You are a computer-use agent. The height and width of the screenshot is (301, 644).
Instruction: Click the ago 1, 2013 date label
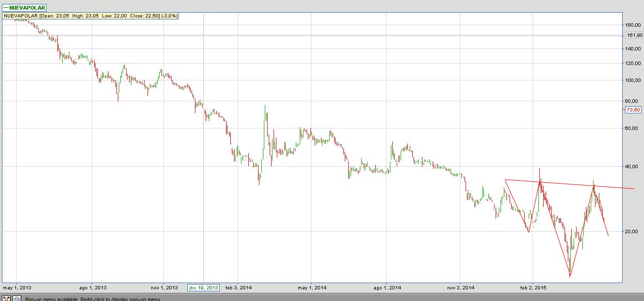pyautogui.click(x=92, y=287)
